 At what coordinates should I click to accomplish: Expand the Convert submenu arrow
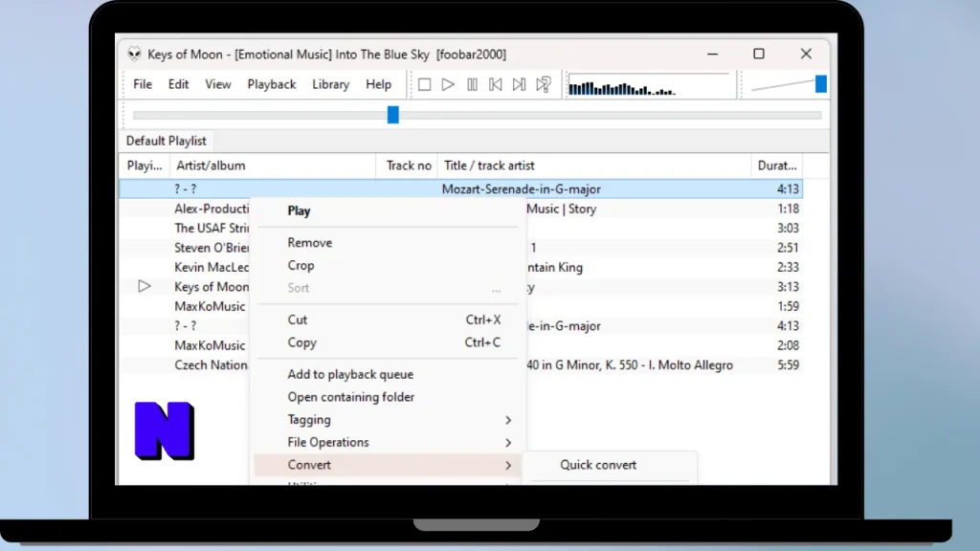[x=508, y=465]
